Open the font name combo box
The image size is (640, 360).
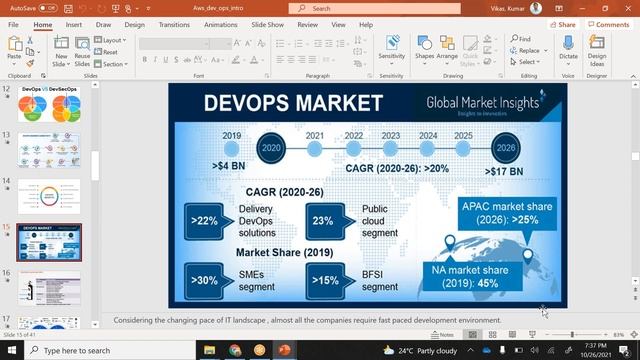pyautogui.click(x=174, y=43)
